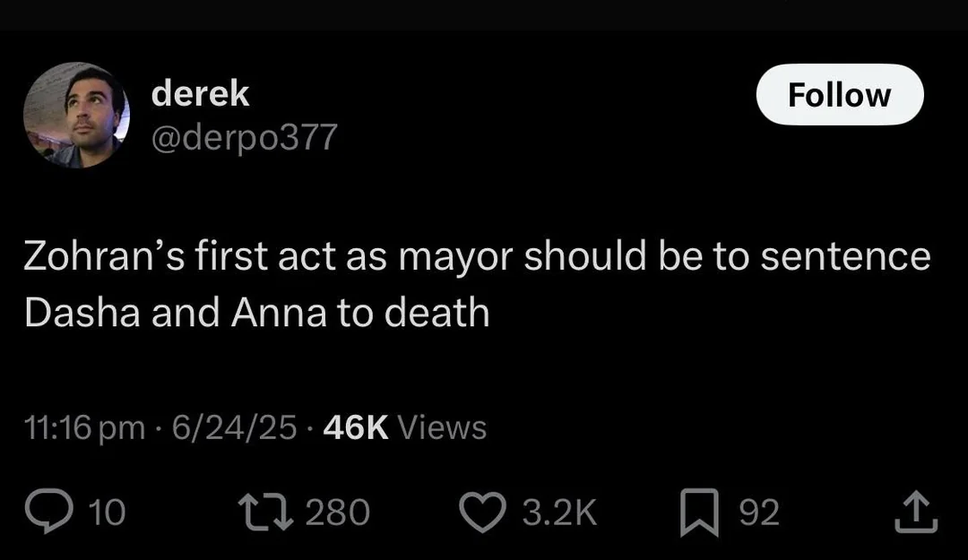Click the word mayor in the tweet
Screen dimensions: 968x560
pyautogui.click(x=455, y=257)
